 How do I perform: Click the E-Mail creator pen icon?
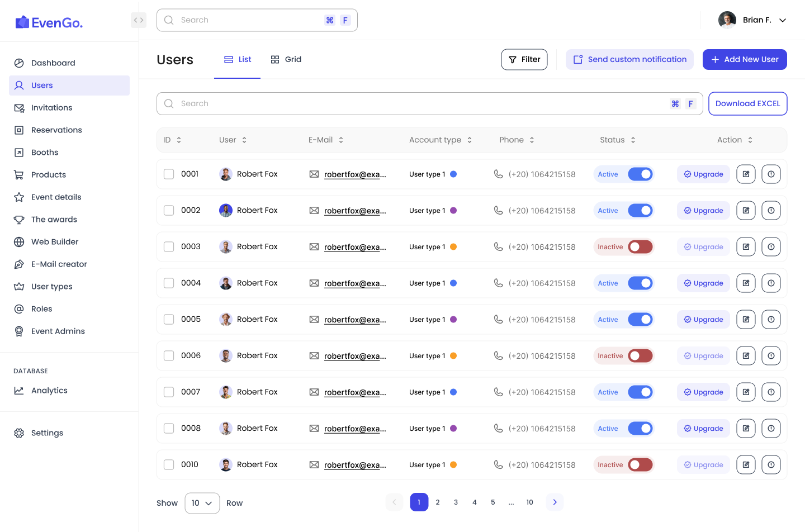[x=19, y=264]
